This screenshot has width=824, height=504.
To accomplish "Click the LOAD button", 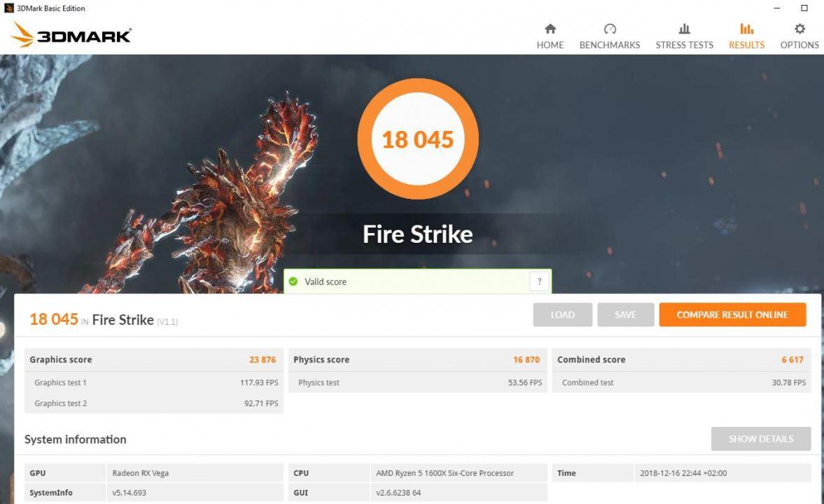I will (x=562, y=314).
